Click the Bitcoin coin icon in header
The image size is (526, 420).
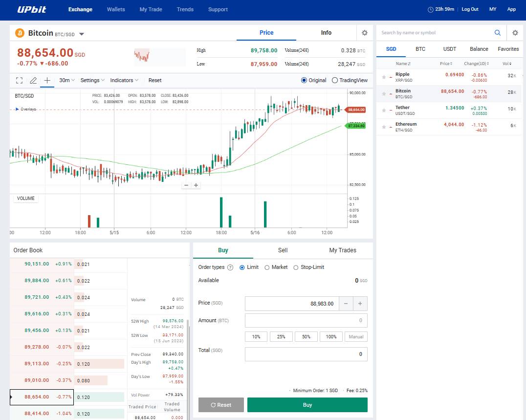pyautogui.click(x=20, y=33)
